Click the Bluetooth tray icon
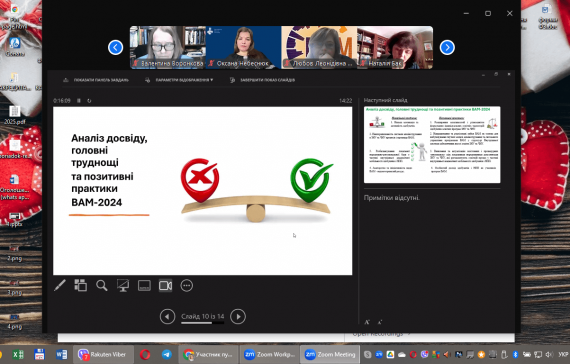Viewport: 570px width, 364px height. (515, 354)
